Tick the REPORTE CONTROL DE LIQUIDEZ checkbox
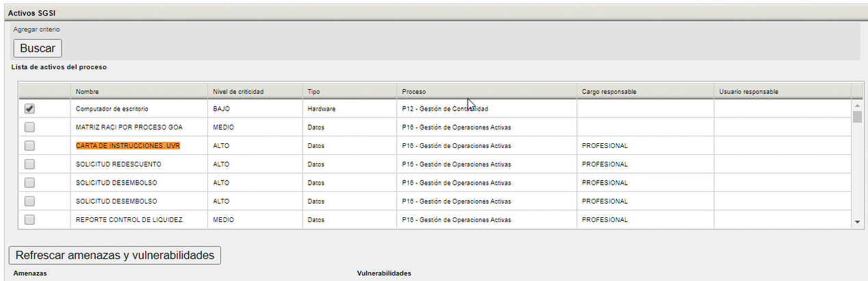The width and height of the screenshot is (868, 281). 29,219
